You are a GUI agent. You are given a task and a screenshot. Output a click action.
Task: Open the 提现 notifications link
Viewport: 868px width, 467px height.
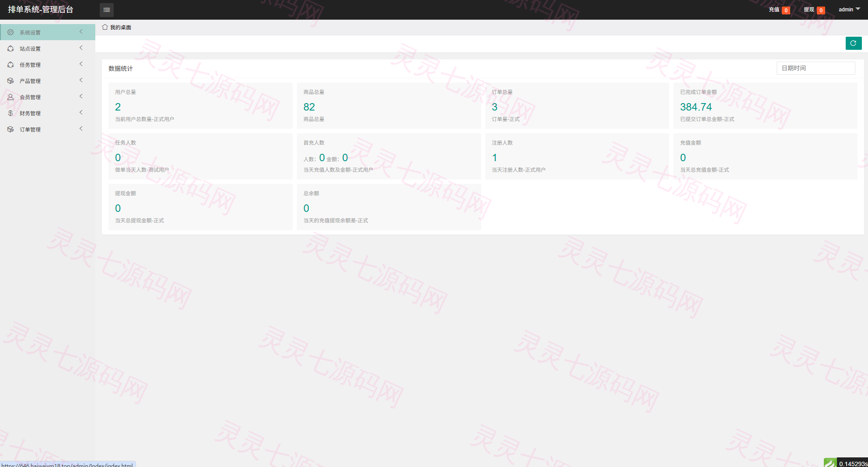tap(814, 10)
